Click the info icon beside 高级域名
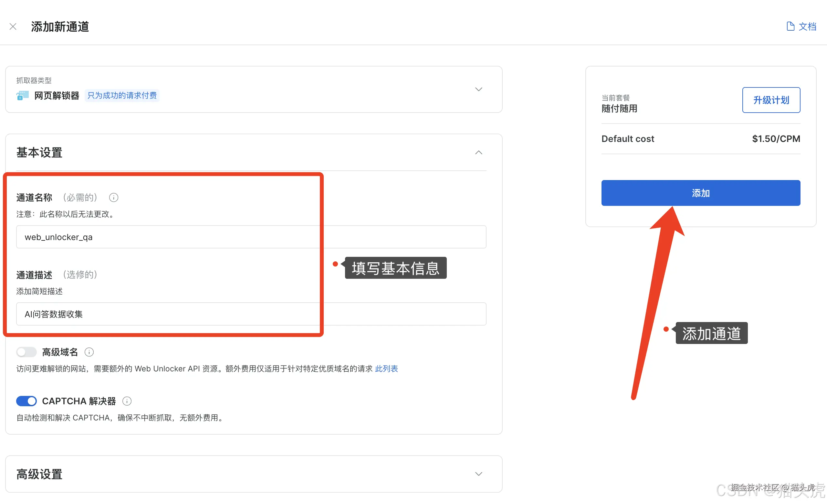Image resolution: width=827 pixels, height=504 pixels. [89, 352]
